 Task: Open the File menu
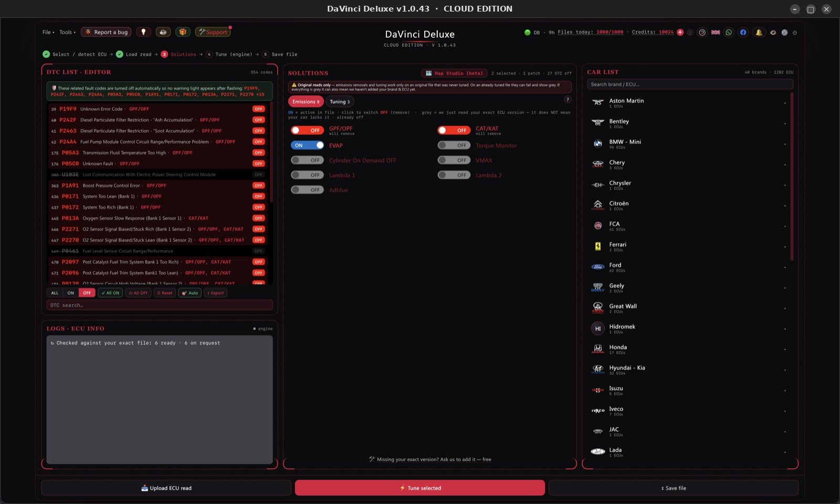(x=48, y=32)
